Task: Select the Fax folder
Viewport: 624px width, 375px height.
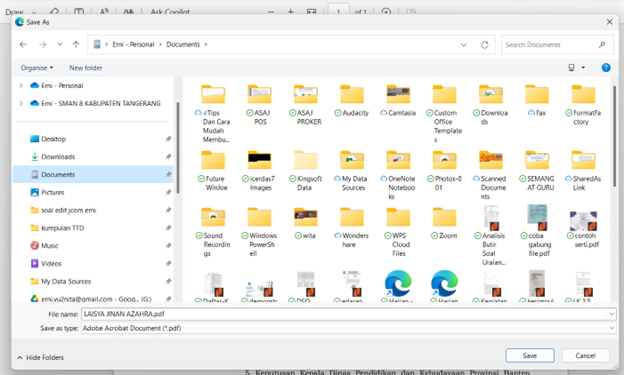Action: [x=537, y=100]
